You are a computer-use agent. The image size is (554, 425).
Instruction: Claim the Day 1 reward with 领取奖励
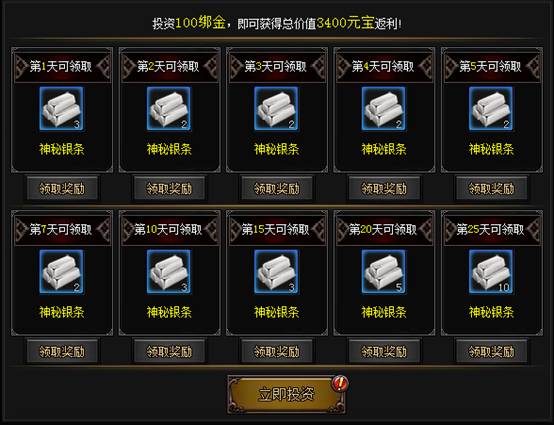[x=62, y=188]
